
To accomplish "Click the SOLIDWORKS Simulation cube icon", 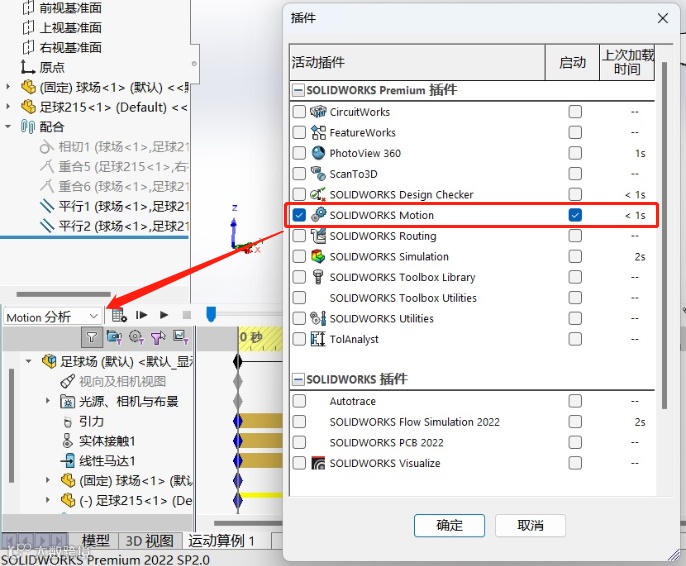I will 318,256.
